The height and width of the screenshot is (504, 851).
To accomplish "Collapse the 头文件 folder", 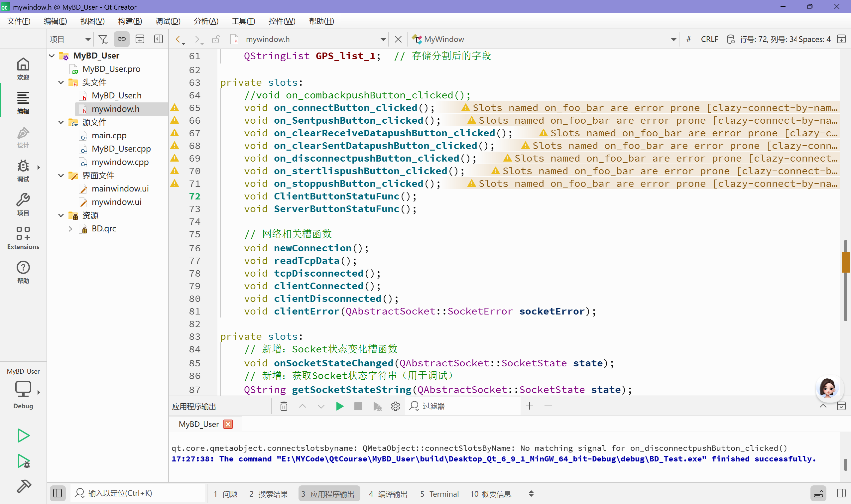I will (61, 82).
